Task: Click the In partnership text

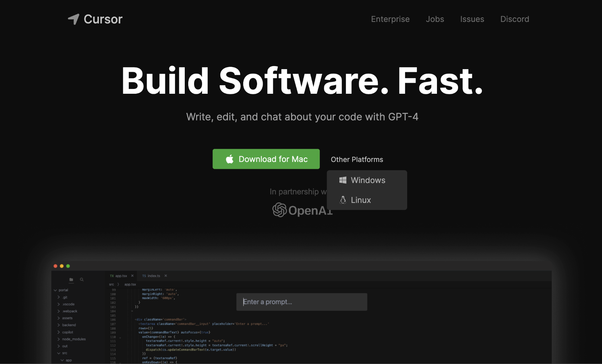Action: pos(298,191)
